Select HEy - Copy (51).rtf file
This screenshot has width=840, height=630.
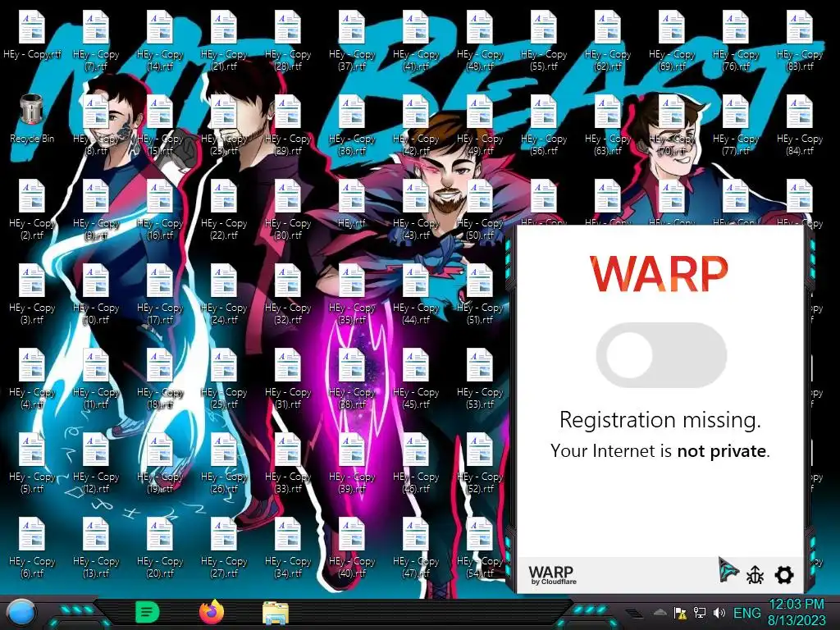click(x=479, y=294)
